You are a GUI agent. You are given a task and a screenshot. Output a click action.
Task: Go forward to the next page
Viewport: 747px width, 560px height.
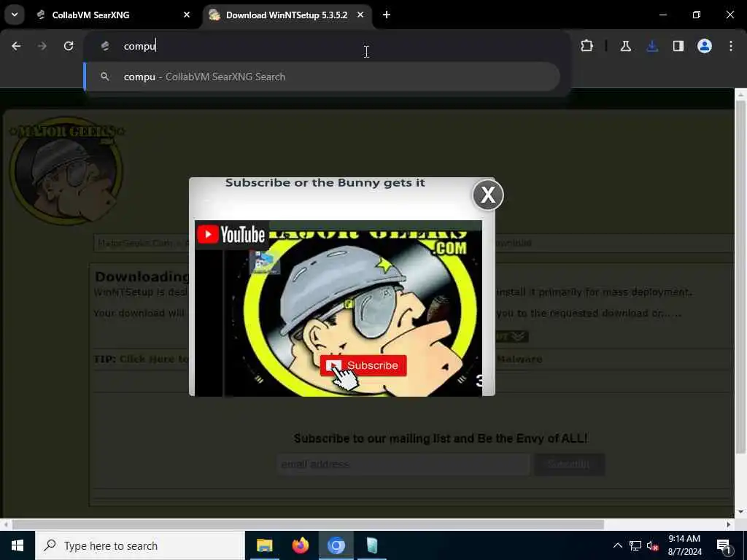tap(42, 46)
